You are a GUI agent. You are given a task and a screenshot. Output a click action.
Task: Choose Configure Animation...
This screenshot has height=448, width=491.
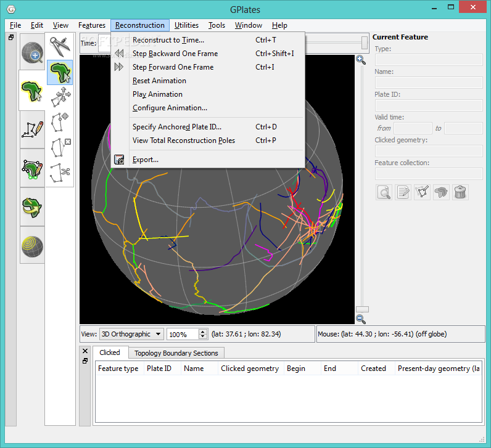click(x=208, y=108)
